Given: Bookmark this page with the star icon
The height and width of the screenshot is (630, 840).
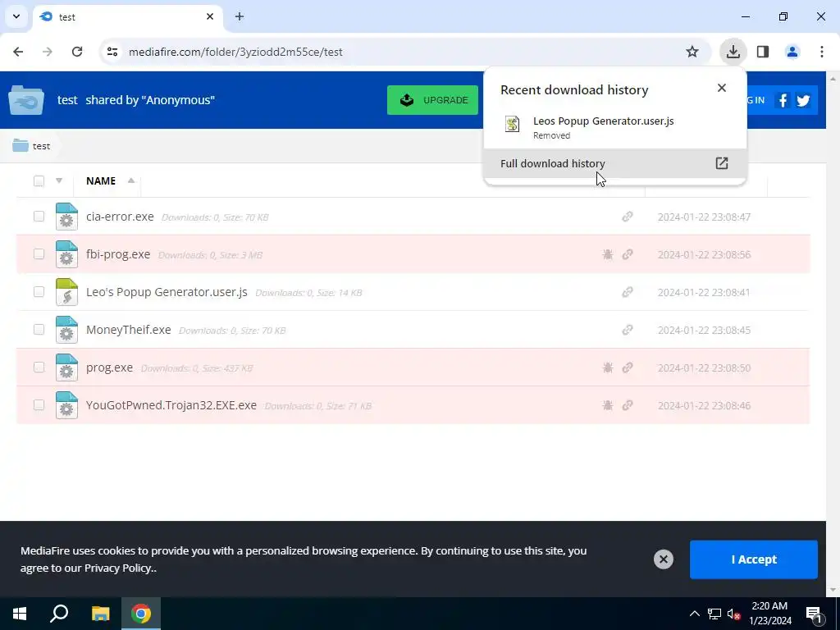Looking at the screenshot, I should (692, 52).
